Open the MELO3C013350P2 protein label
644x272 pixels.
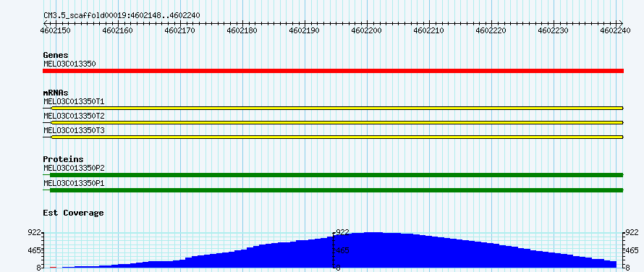coord(74,168)
